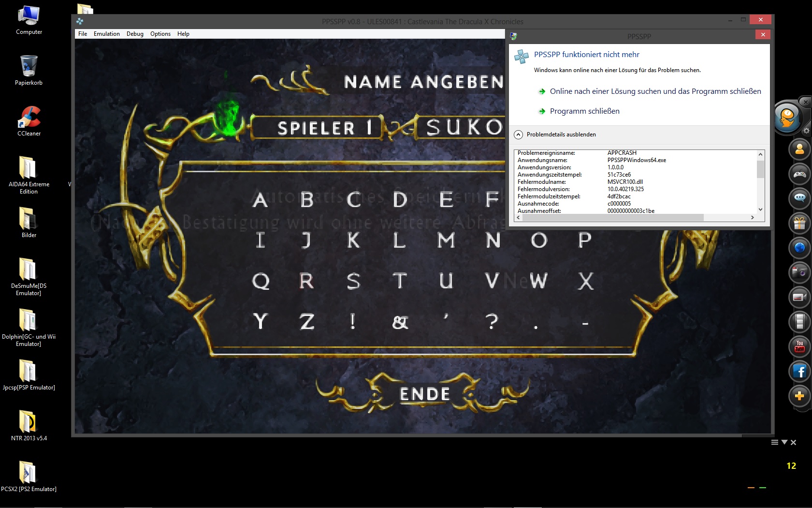Click the down triangle below the game window
This screenshot has height=508, width=812.
pyautogui.click(x=784, y=442)
